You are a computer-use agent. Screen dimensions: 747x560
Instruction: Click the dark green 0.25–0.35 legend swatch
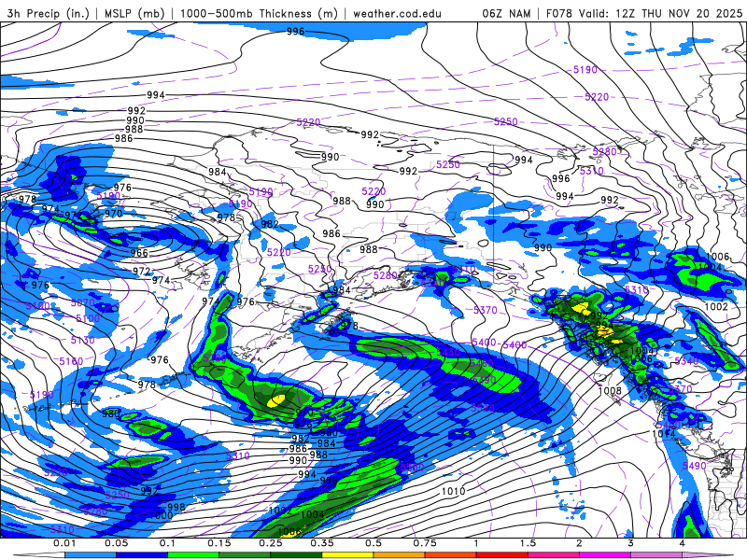click(296, 555)
